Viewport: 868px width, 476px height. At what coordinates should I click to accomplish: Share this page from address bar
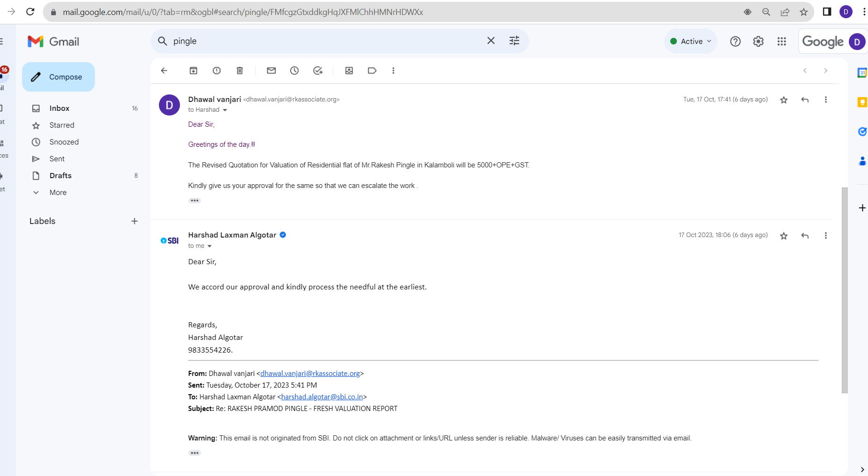[x=785, y=12]
